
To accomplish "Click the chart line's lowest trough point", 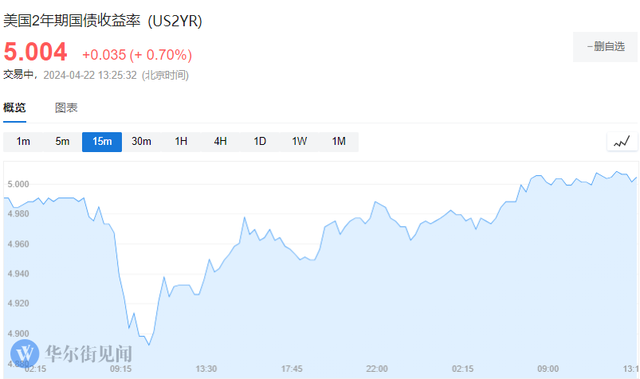I will click(149, 345).
